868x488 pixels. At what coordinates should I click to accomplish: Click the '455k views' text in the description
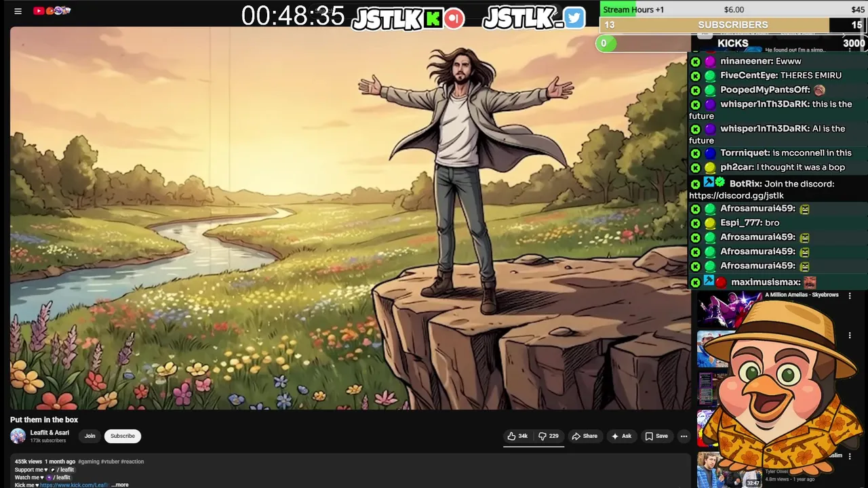click(x=28, y=462)
